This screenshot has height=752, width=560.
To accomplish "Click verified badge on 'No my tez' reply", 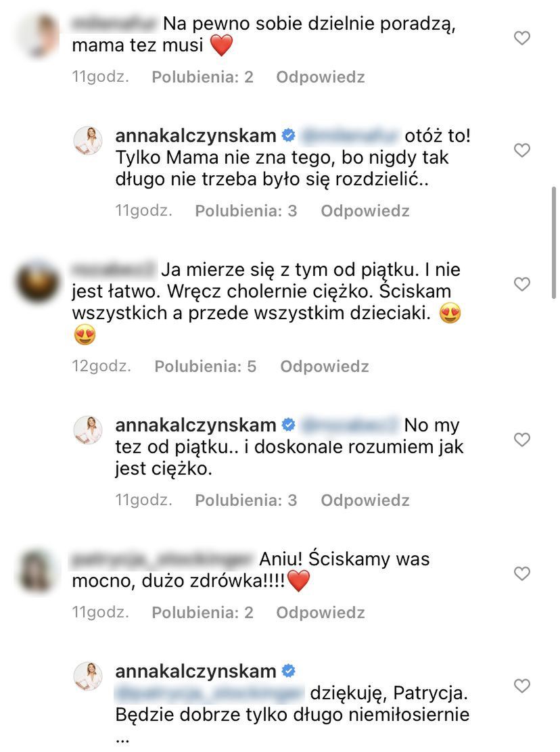I will pyautogui.click(x=288, y=425).
